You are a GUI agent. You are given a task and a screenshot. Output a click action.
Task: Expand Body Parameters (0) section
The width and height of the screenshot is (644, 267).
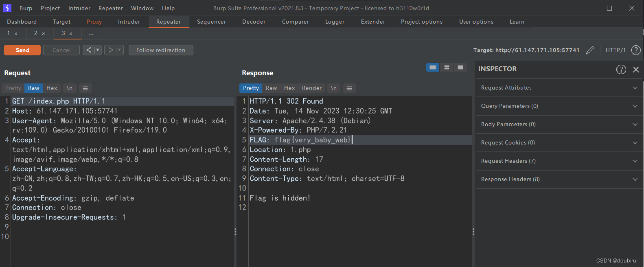(x=559, y=125)
